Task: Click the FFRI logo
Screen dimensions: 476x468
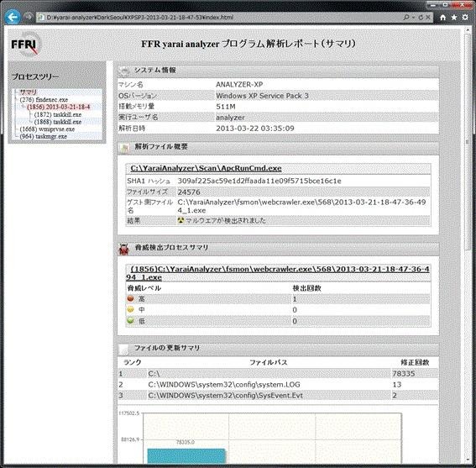Action: (25, 45)
